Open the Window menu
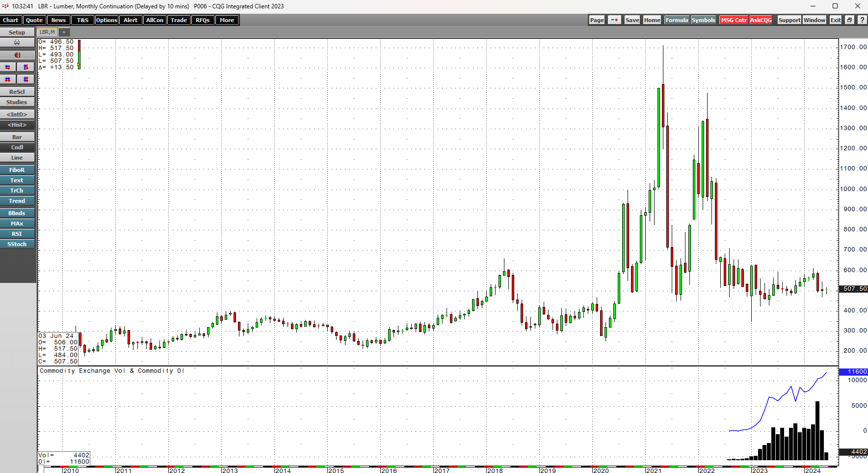The height and width of the screenshot is (473, 868). click(815, 20)
